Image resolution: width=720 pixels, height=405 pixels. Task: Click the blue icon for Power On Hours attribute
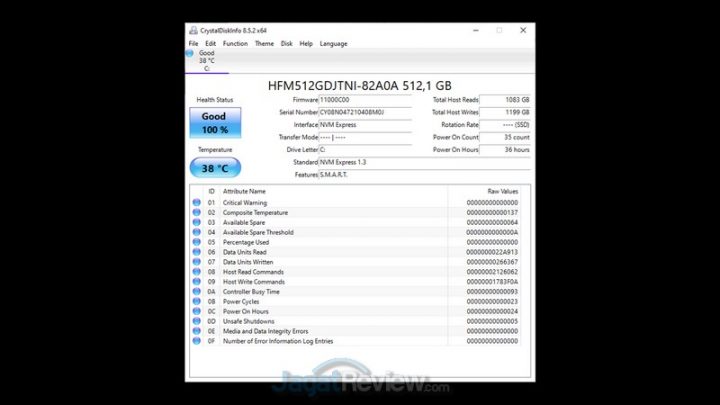tap(197, 311)
